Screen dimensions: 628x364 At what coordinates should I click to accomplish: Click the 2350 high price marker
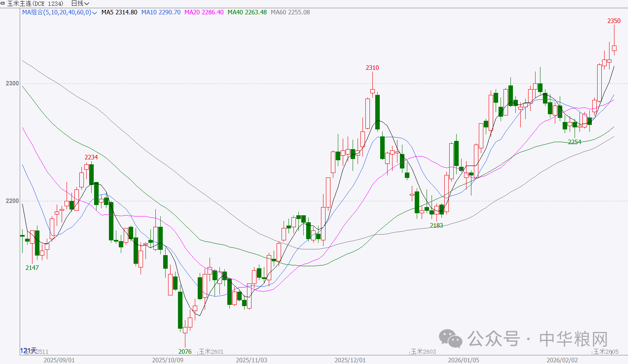(614, 21)
